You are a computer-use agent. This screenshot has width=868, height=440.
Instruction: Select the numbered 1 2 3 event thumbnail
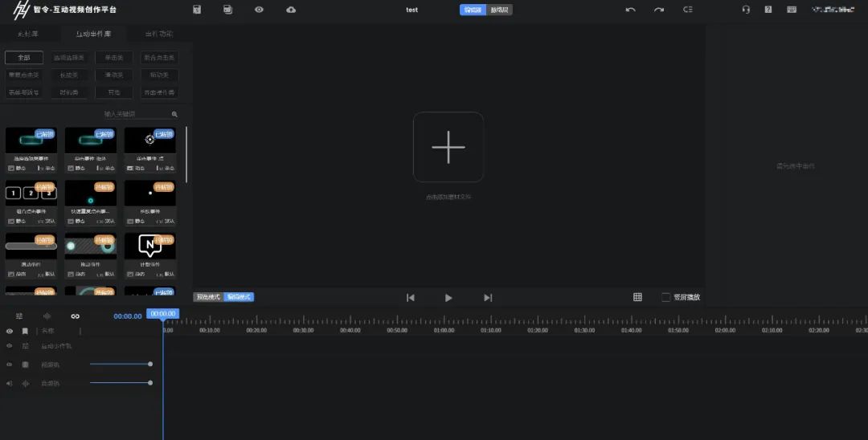pyautogui.click(x=31, y=194)
